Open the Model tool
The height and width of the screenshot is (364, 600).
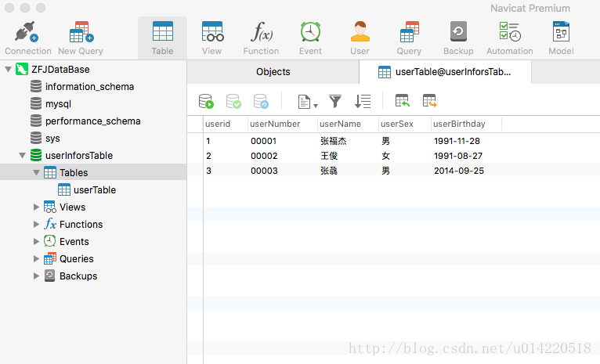pos(561,38)
